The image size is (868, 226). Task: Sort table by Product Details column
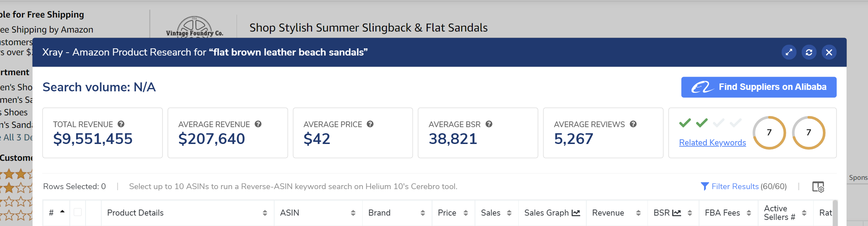click(265, 213)
